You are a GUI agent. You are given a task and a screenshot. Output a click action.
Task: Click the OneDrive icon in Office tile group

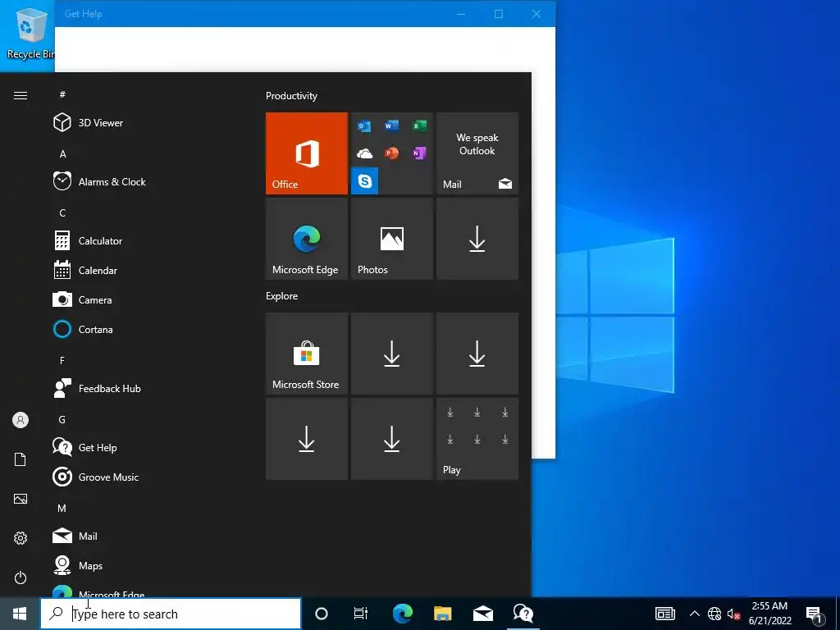pos(364,153)
